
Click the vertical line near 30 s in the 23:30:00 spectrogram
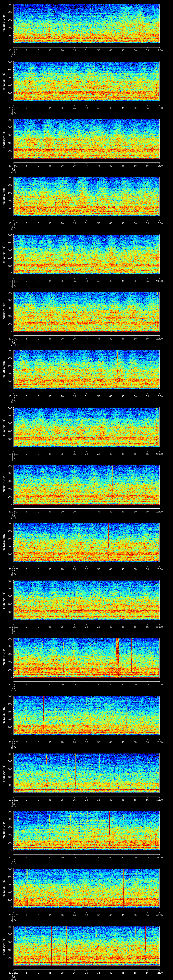click(x=88, y=830)
